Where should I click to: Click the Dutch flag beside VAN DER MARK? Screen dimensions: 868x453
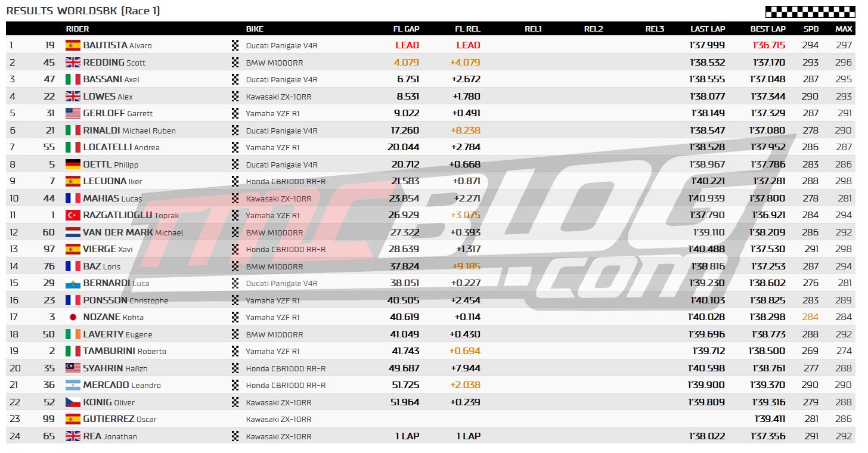click(x=73, y=232)
